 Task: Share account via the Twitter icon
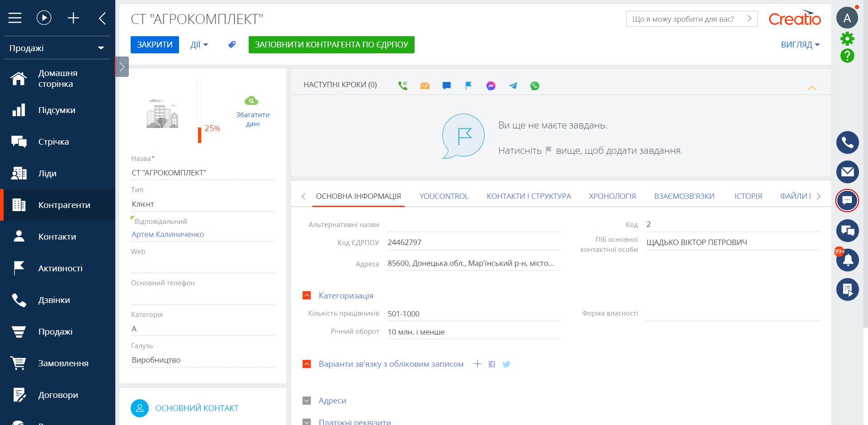point(506,364)
